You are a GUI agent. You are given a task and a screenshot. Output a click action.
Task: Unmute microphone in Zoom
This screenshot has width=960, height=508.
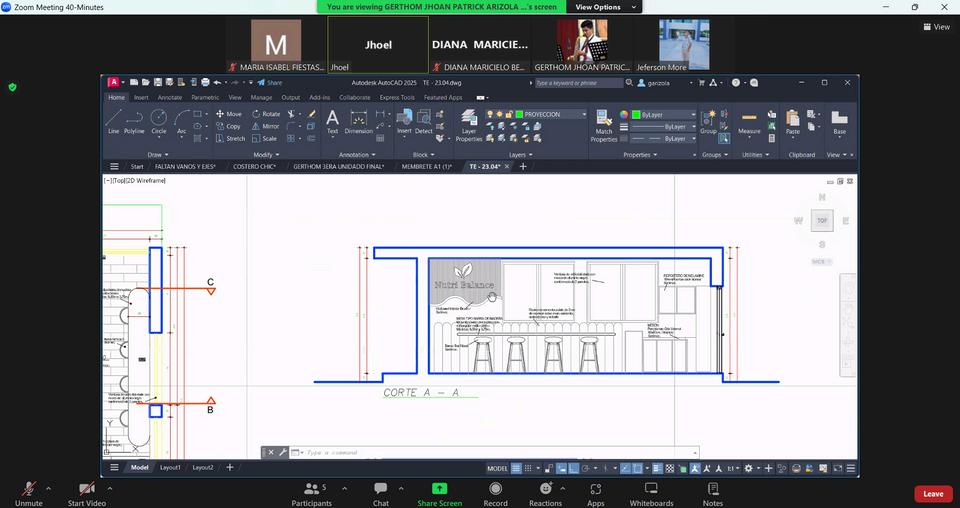28,495
